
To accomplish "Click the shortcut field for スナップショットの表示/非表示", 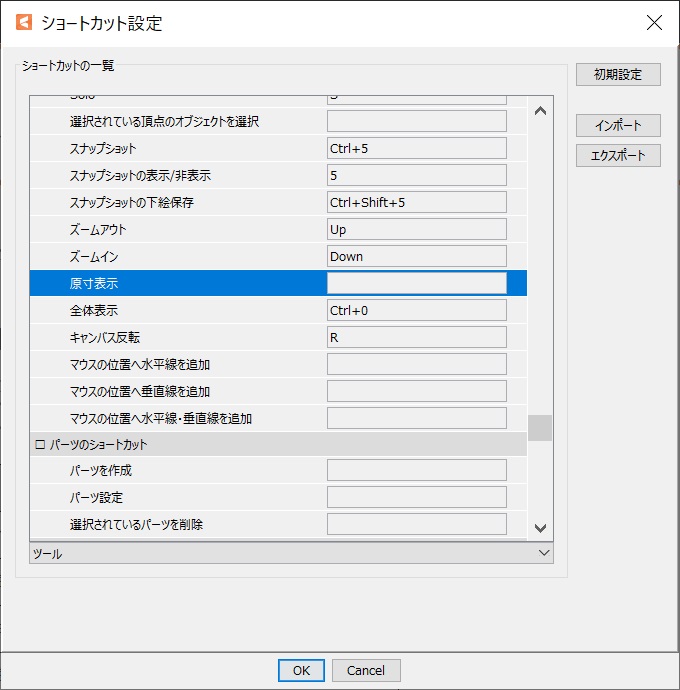I will (x=416, y=175).
